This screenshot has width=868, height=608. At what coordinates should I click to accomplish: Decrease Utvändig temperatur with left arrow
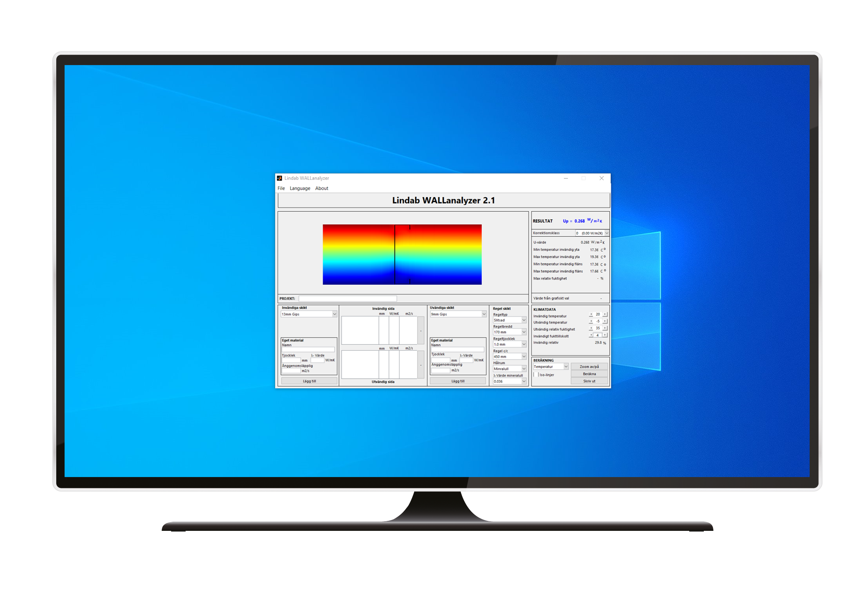pos(591,322)
